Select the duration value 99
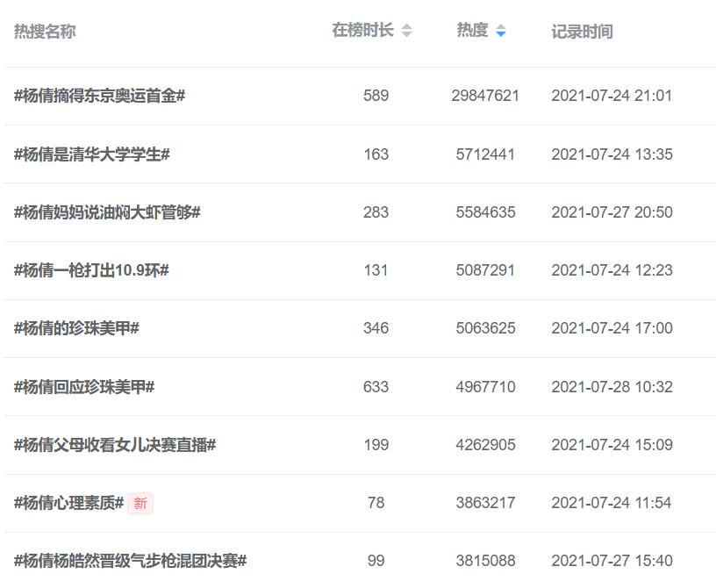 [x=376, y=561]
